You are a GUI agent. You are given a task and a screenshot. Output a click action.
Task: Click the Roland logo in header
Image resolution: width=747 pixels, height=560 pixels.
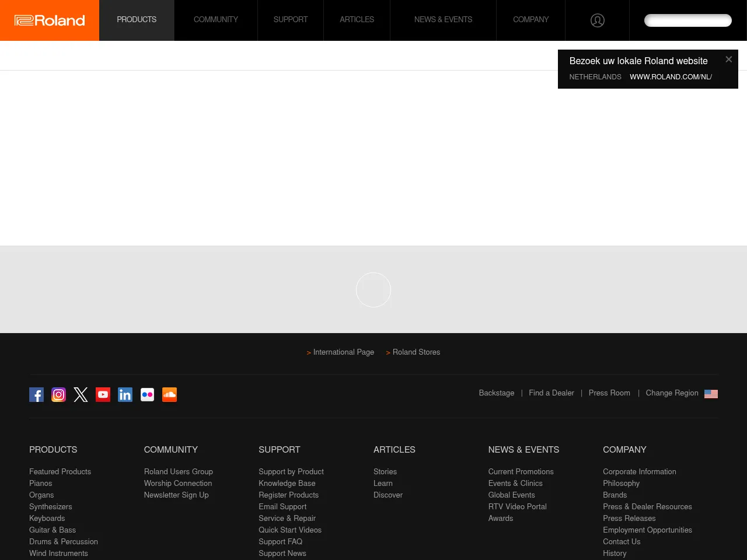coord(50,20)
